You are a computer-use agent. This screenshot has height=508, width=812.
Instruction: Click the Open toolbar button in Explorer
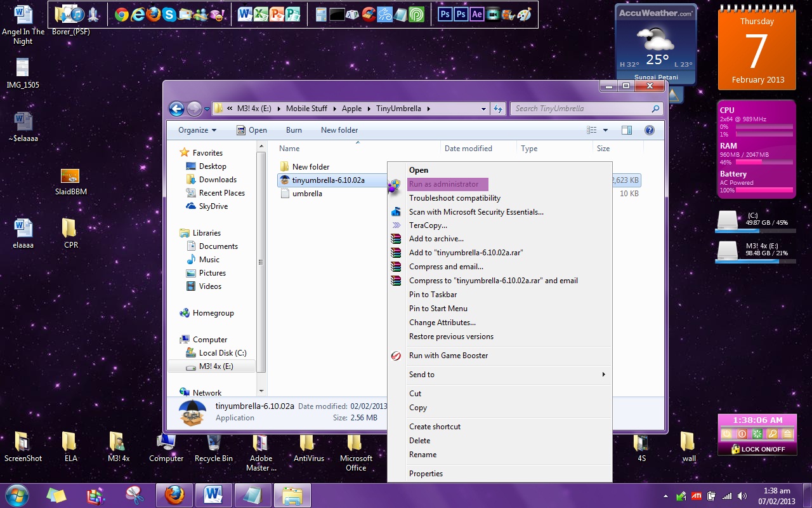coord(251,130)
